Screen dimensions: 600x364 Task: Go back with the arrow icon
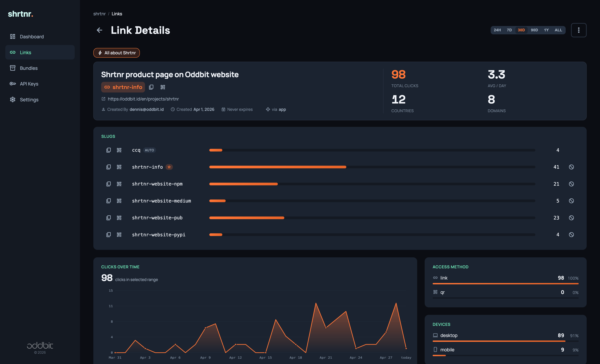(99, 30)
